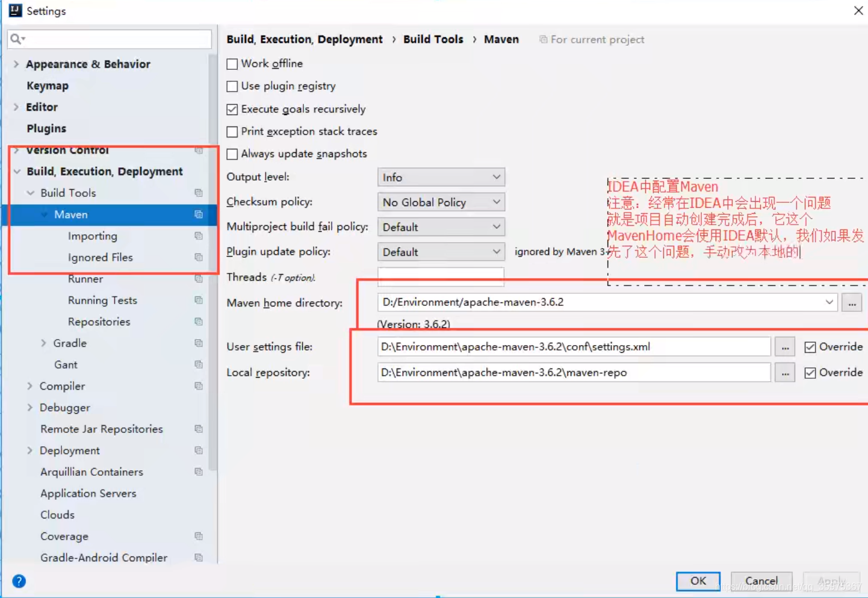Toggle Override for Local repository
868x598 pixels.
click(x=810, y=373)
